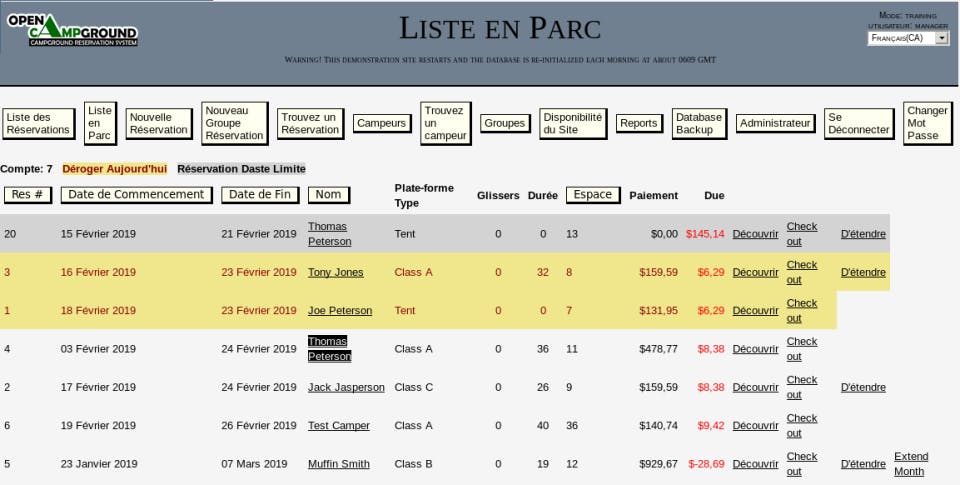This screenshot has width=960, height=485.
Task: Open Administrateur settings
Action: pyautogui.click(x=775, y=123)
